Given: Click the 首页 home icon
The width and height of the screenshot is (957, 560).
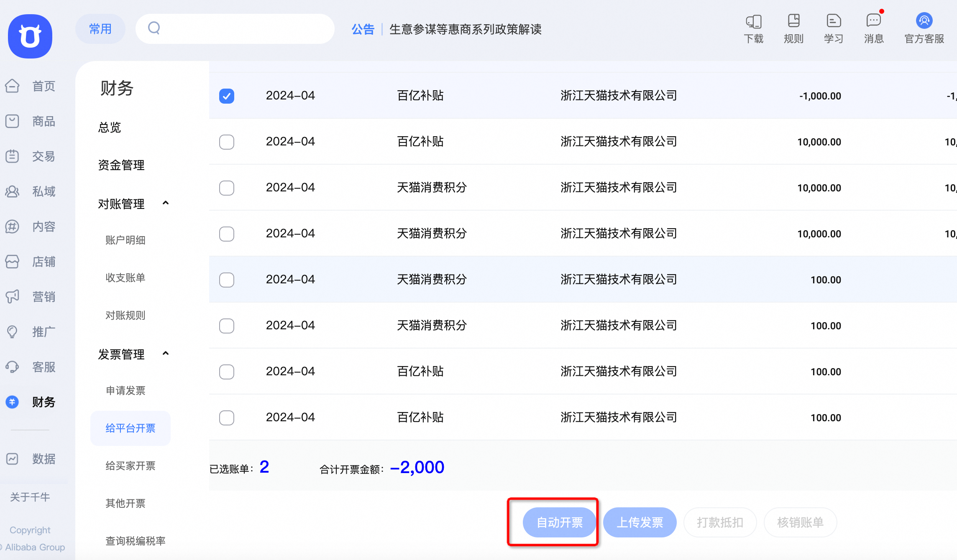Looking at the screenshot, I should [x=12, y=86].
